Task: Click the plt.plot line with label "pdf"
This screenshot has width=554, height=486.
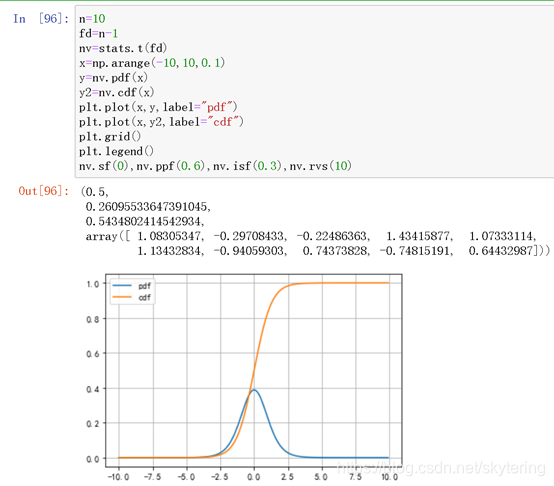Action: (158, 107)
